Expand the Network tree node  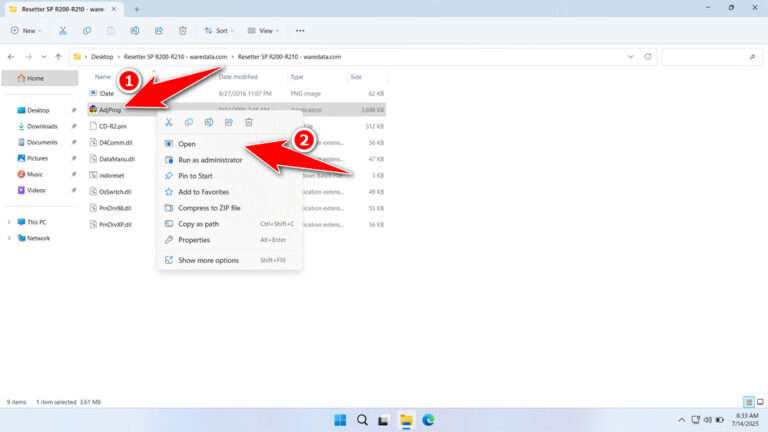coord(9,238)
